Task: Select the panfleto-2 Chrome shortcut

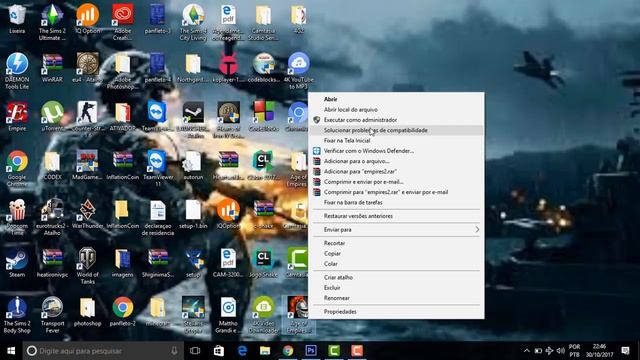Action: click(x=122, y=311)
